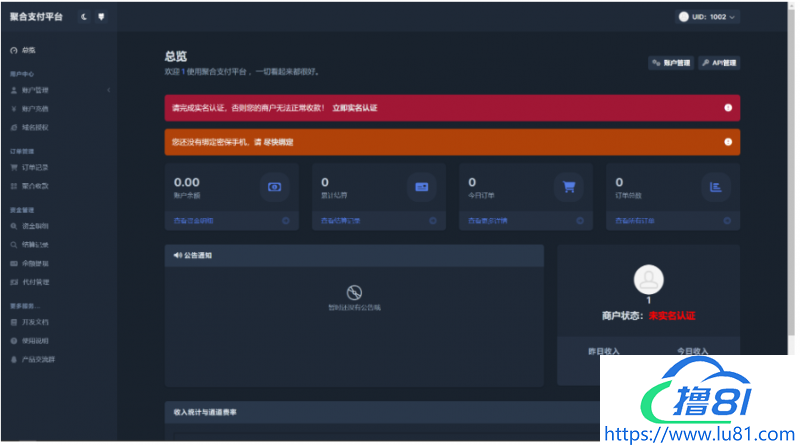Click the 域名授权 sidebar item
Viewport: 800px width, 445px height.
34,127
